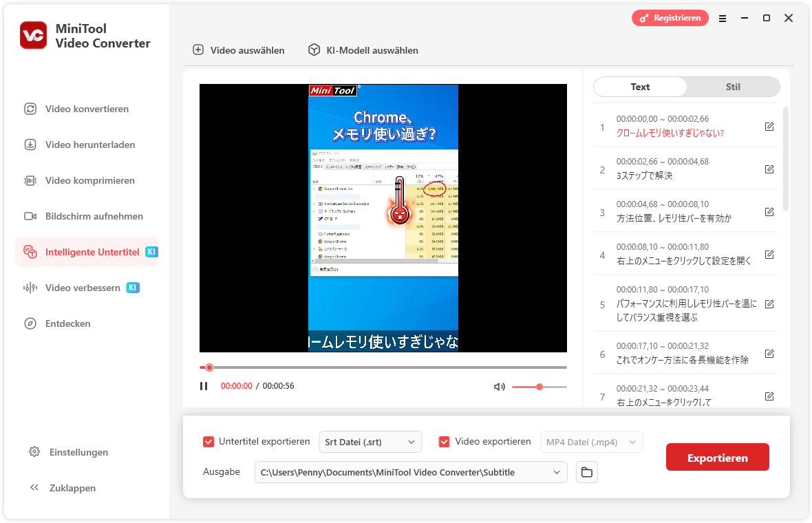Click the cube icon beside KI-Modell auswählen
The height and width of the screenshot is (523, 812).
tap(314, 50)
